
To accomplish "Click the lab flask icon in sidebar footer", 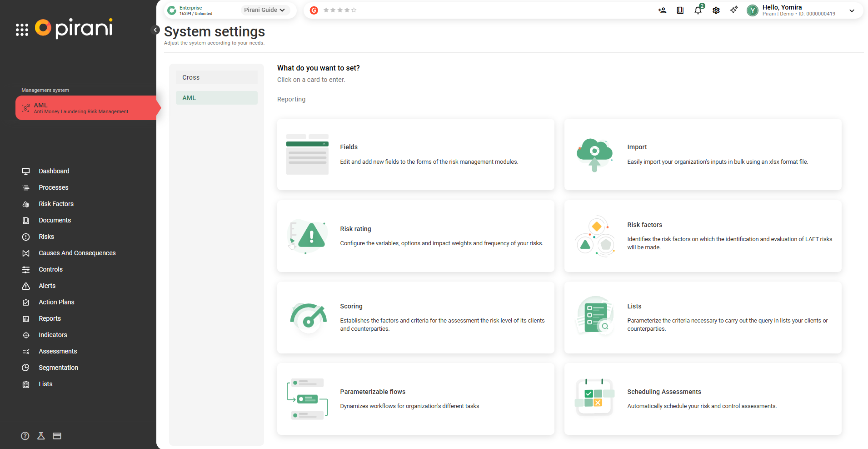I will point(41,436).
